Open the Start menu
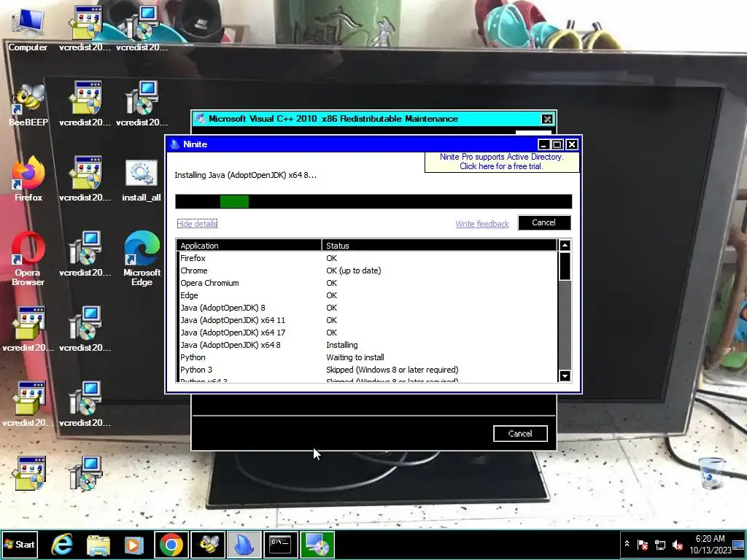The width and height of the screenshot is (747, 560). coord(19,545)
